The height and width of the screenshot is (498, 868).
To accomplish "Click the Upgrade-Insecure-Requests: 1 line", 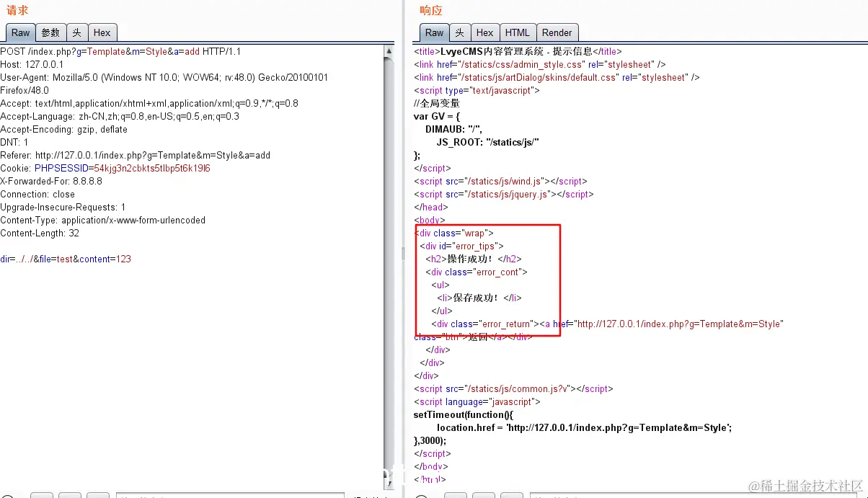I will point(63,208).
